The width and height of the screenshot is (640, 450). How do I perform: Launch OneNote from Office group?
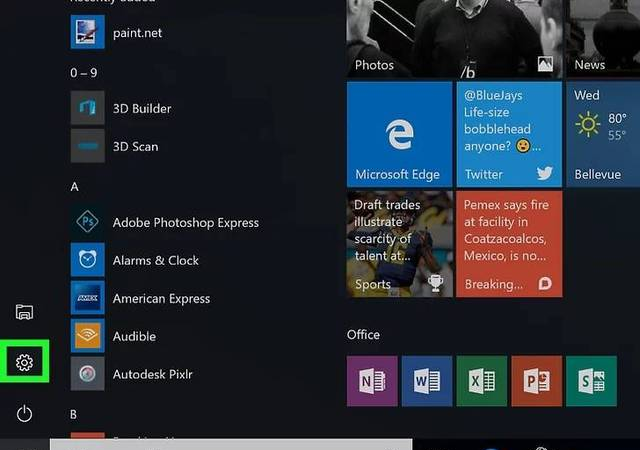[372, 381]
